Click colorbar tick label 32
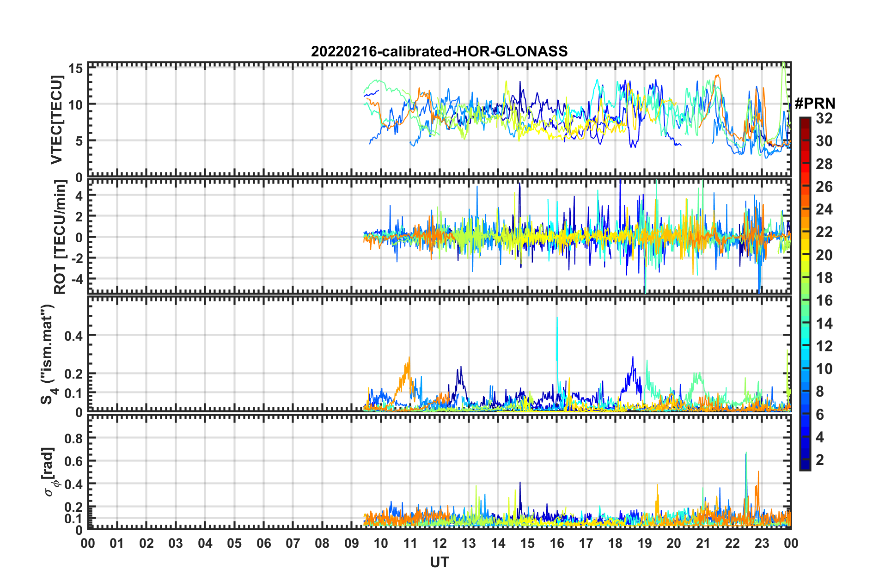This screenshot has width=879, height=588. pyautogui.click(x=824, y=118)
